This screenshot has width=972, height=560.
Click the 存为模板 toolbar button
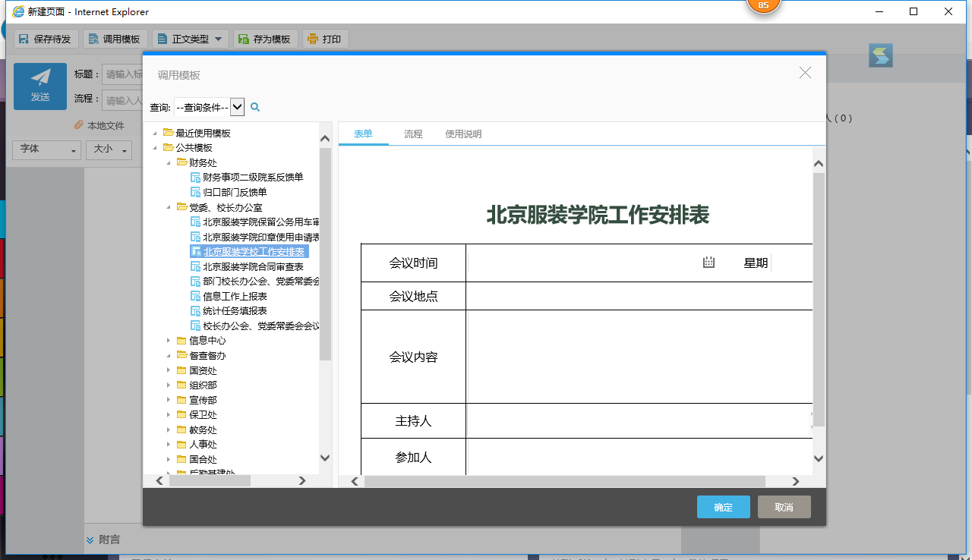click(x=265, y=39)
